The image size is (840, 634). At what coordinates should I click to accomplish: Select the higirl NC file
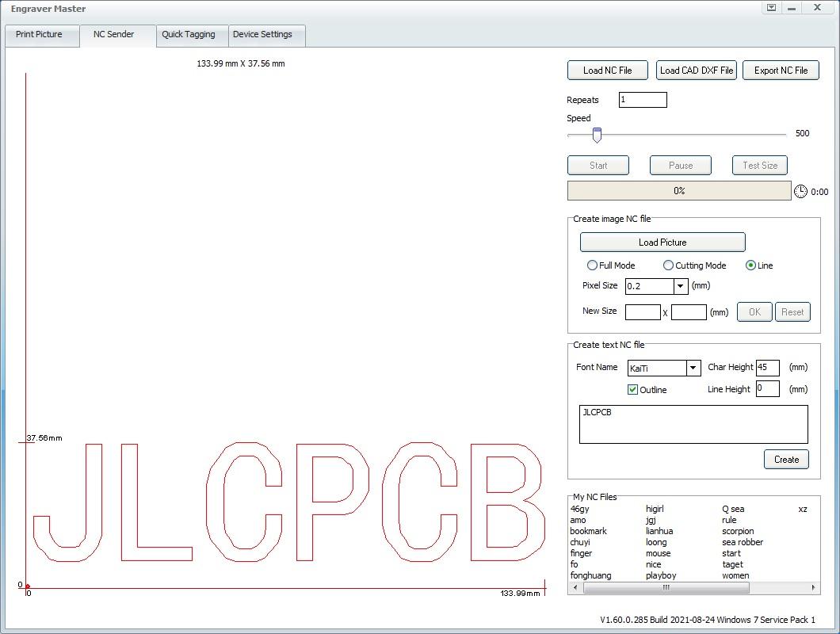coord(655,509)
